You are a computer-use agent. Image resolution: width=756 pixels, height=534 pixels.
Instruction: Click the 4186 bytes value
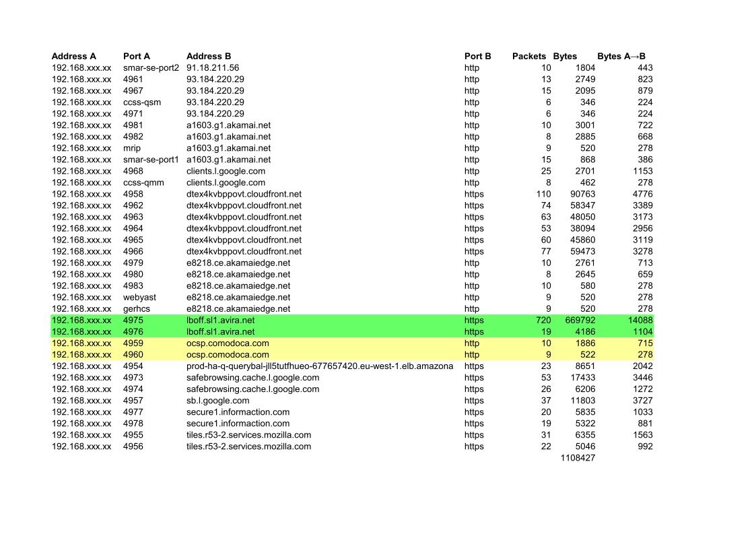(x=585, y=332)
